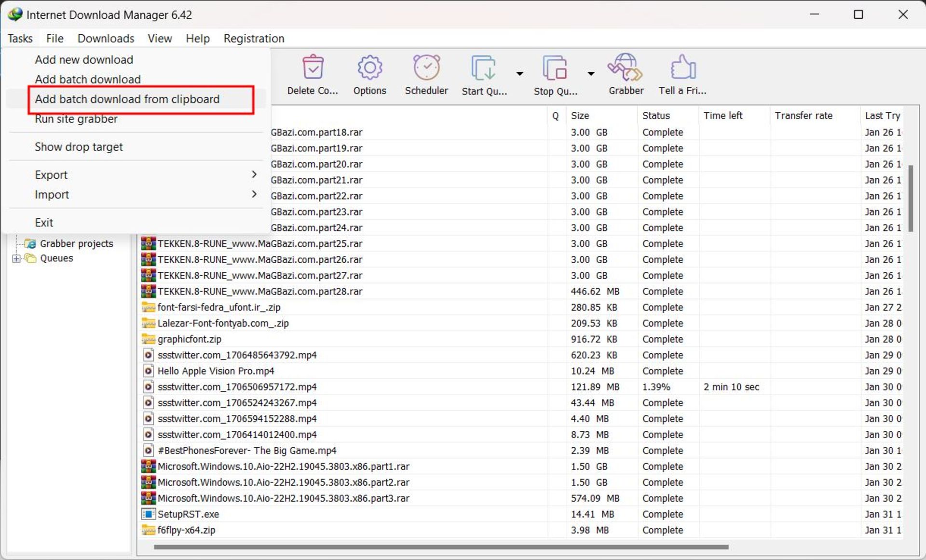The width and height of the screenshot is (926, 560).
Task: Click the RAR icon of TEKKEN part25
Action: click(x=148, y=243)
